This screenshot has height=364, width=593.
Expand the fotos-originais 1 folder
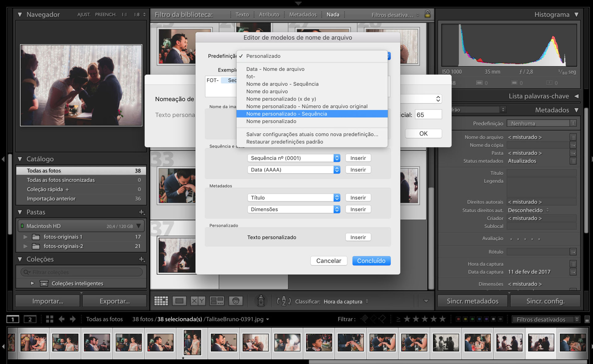coord(25,237)
